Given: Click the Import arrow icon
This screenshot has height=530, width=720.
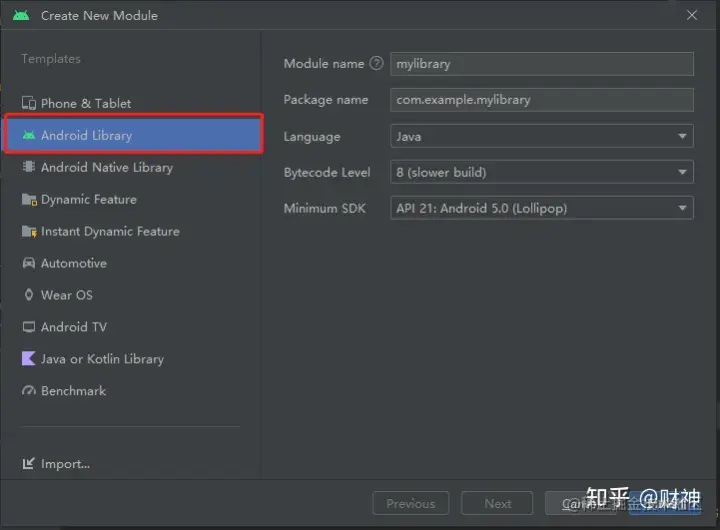Looking at the screenshot, I should click(28, 463).
